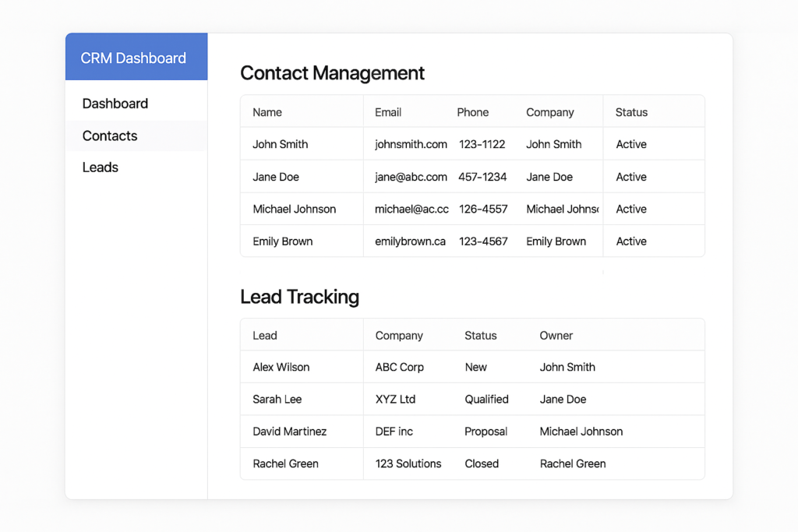Image resolution: width=798 pixels, height=532 pixels.
Task: Click Company header in Lead Tracking table
Action: tap(399, 336)
